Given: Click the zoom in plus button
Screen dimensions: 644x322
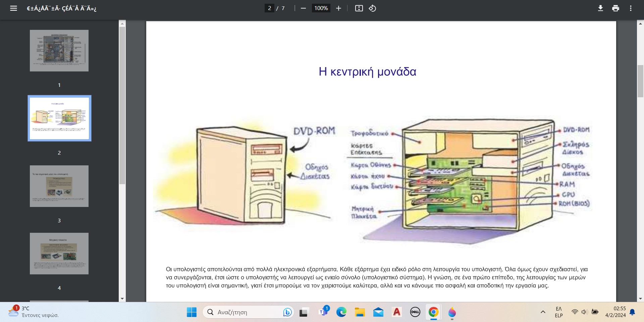Looking at the screenshot, I should [x=338, y=8].
